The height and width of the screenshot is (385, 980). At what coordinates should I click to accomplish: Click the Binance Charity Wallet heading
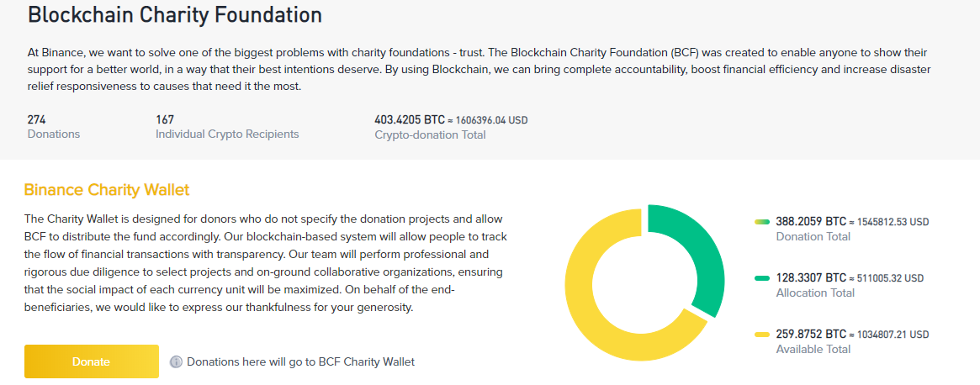[107, 190]
